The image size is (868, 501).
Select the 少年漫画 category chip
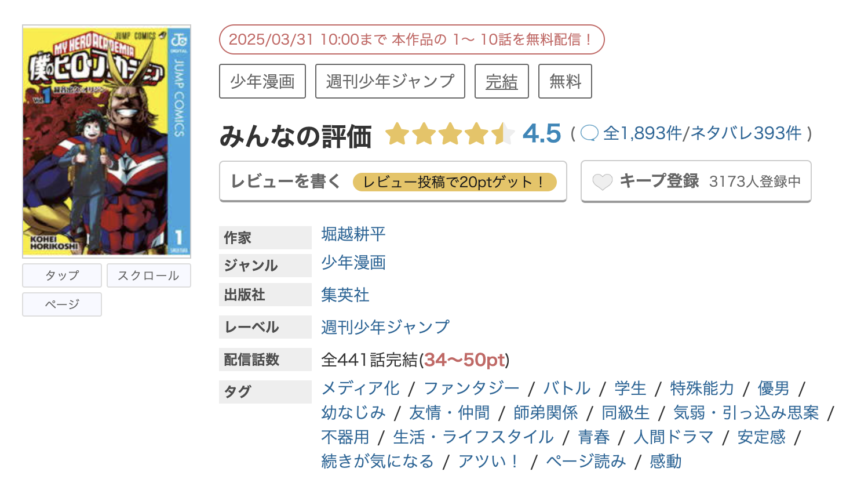[262, 81]
